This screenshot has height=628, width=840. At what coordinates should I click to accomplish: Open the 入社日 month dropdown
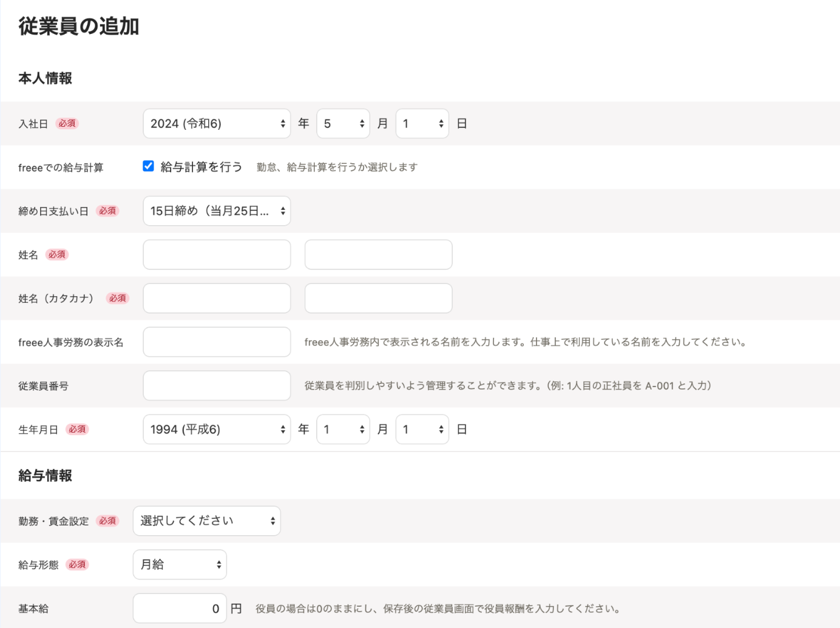343,124
